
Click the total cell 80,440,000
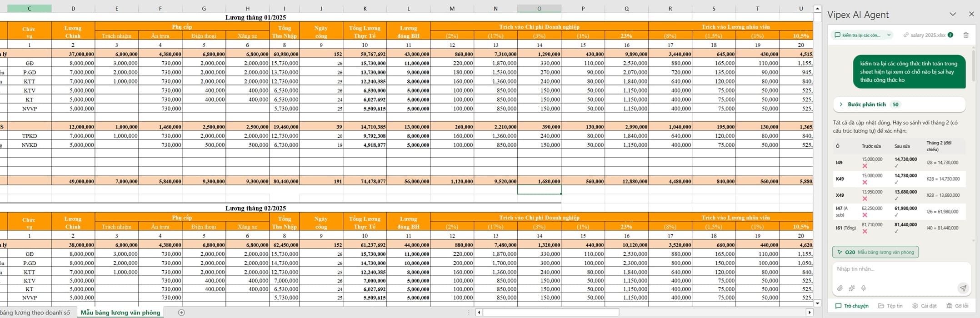pos(284,181)
